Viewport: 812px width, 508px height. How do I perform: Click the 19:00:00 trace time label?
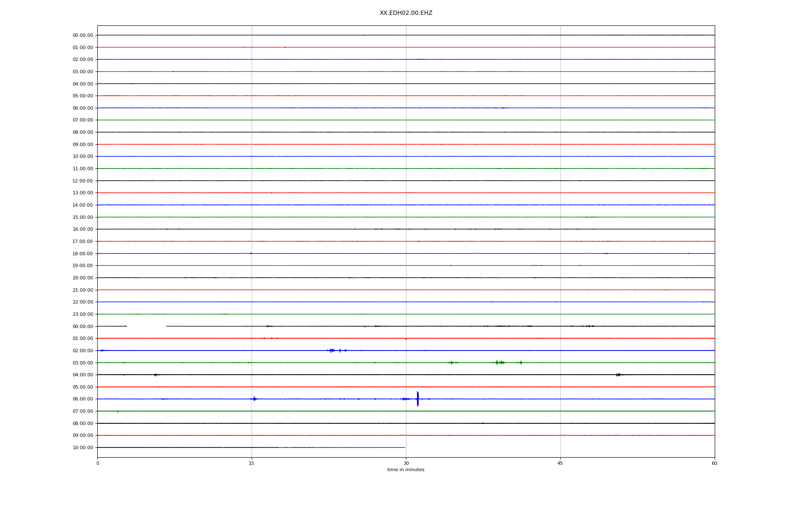82,266
